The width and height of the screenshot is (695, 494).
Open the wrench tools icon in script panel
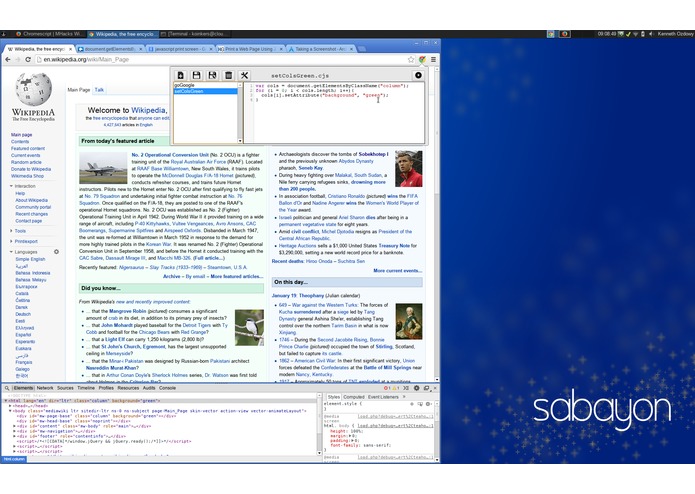(x=244, y=75)
